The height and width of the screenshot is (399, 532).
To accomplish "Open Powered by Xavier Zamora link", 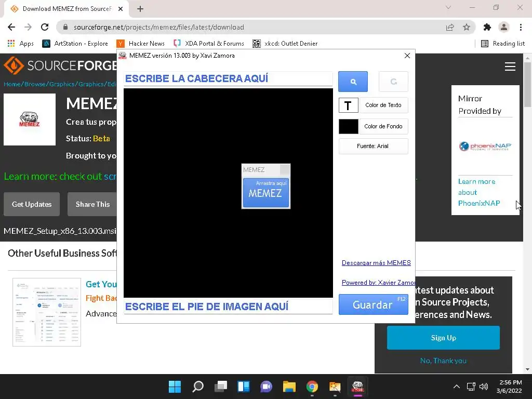I will click(378, 282).
